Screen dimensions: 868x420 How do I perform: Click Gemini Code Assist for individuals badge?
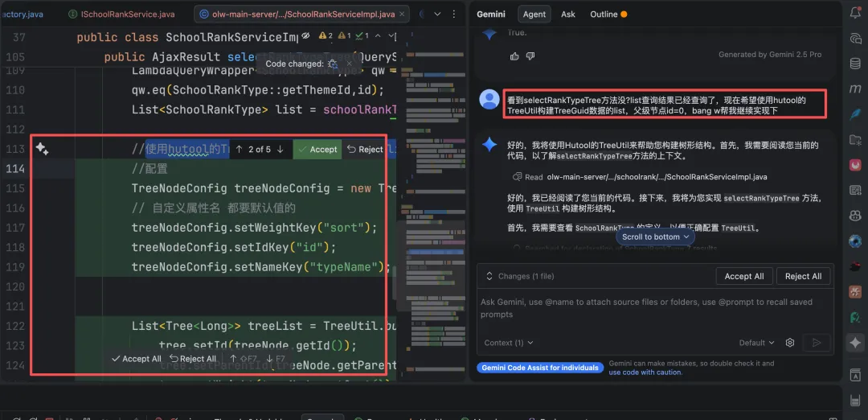(540, 368)
